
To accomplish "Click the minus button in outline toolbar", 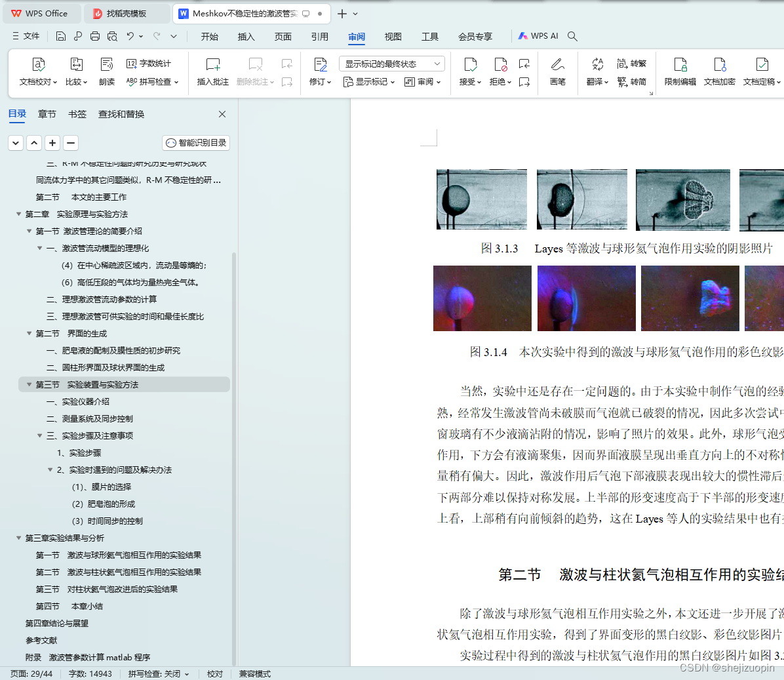I will pyautogui.click(x=71, y=143).
